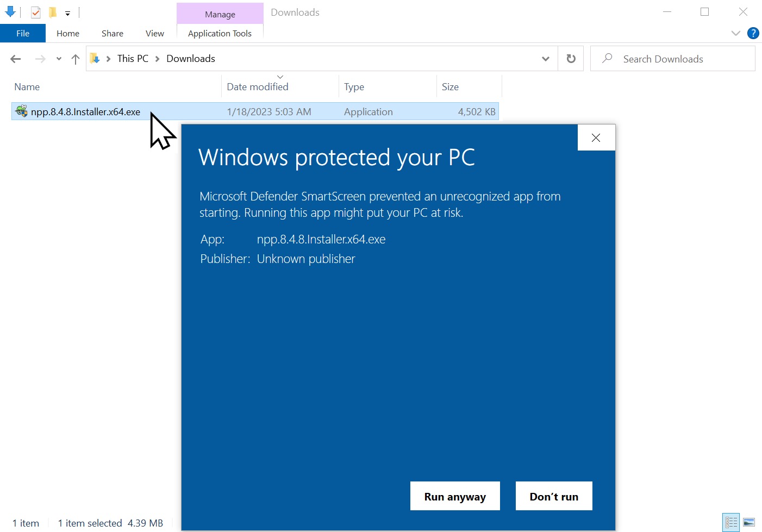Viewport: 762px width, 532px height.
Task: Click the Notepad++ installer file icon
Action: coord(22,111)
